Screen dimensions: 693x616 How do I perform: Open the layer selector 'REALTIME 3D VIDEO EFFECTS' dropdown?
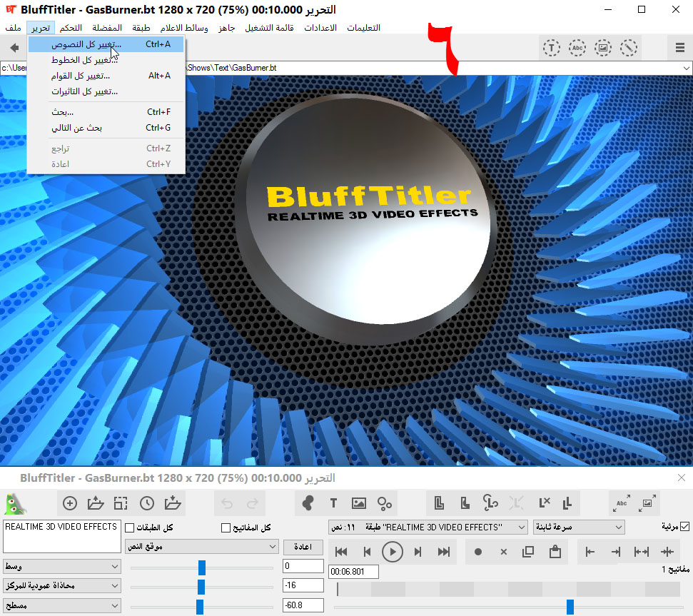pos(428,527)
